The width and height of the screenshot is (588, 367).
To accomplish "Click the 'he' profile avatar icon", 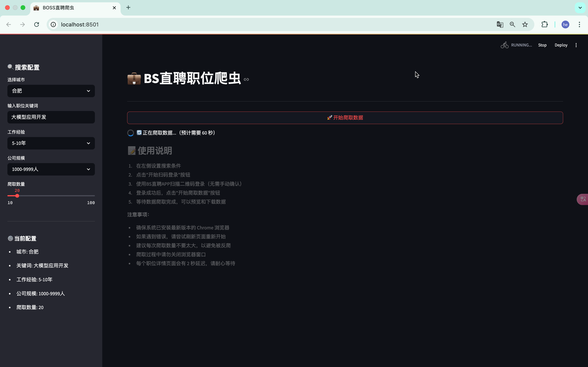I will (x=565, y=24).
